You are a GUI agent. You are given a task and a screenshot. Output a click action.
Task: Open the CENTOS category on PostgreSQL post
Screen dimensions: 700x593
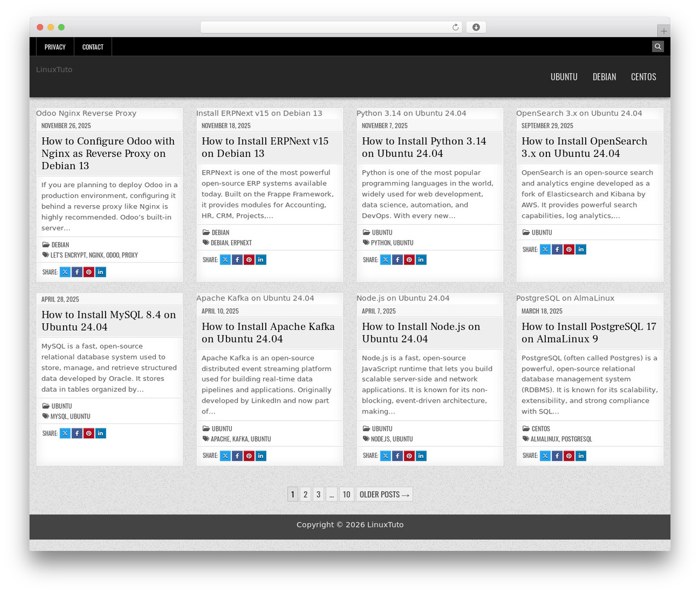pyautogui.click(x=541, y=429)
